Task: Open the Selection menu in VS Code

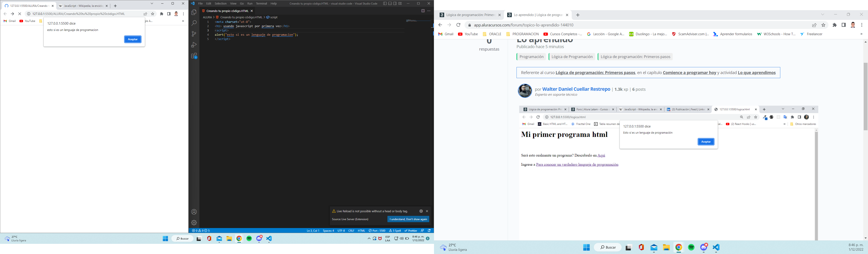Action: (220, 3)
